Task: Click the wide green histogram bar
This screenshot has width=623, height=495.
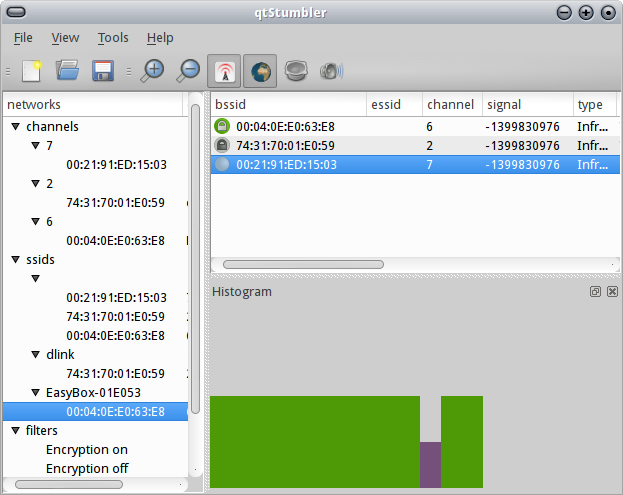Action: (x=315, y=442)
